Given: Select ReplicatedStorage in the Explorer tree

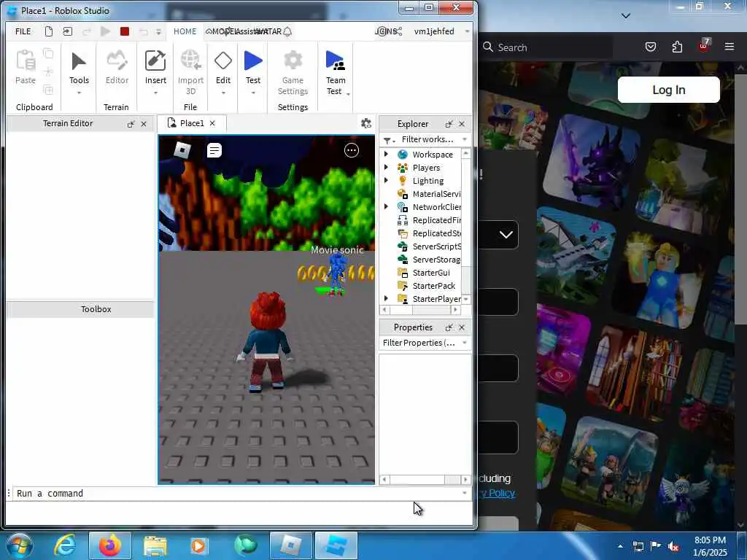Looking at the screenshot, I should tap(429, 233).
